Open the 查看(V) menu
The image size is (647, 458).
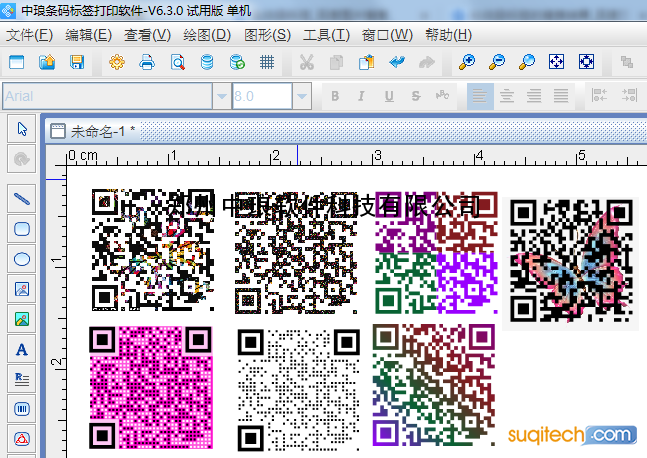click(x=147, y=35)
